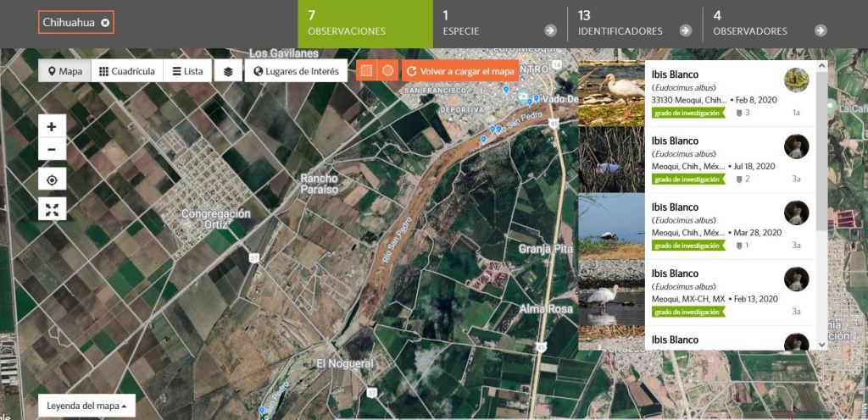Open Ibis Blanco observation from Feb 8, 2020

(675, 75)
